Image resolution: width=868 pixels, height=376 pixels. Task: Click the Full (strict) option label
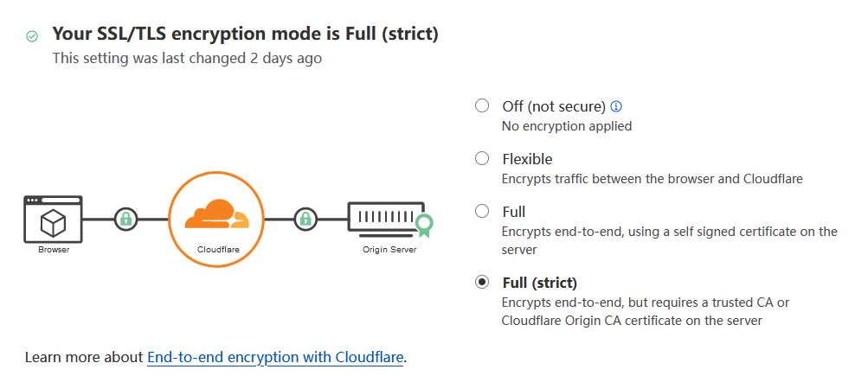click(539, 283)
